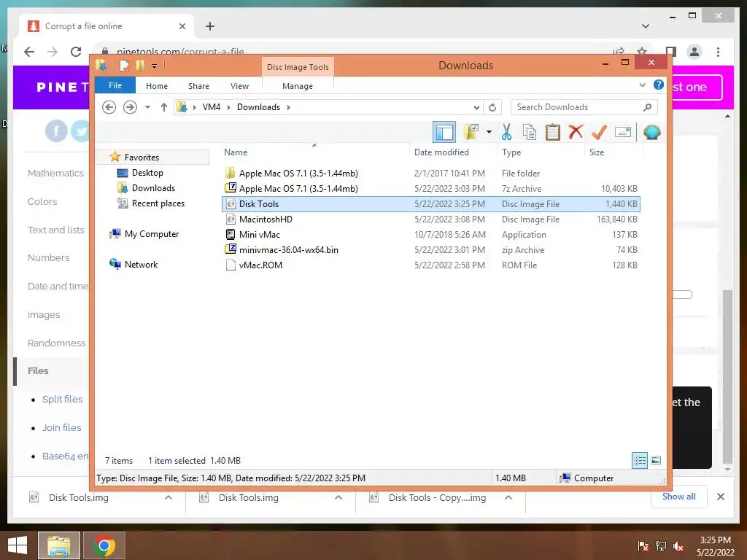This screenshot has height=560, width=747.
Task: Expand the arrow after Downloads in breadcrumb
Action: pos(289,107)
